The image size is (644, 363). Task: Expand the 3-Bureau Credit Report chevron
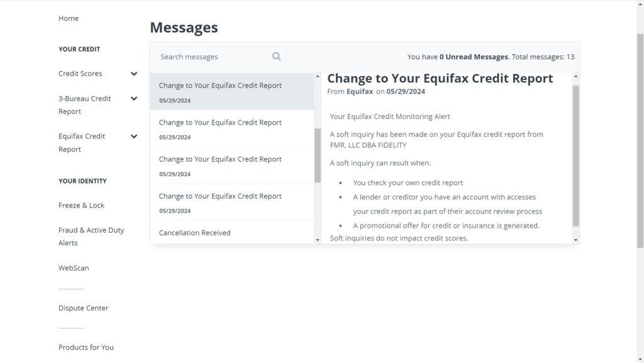click(134, 99)
